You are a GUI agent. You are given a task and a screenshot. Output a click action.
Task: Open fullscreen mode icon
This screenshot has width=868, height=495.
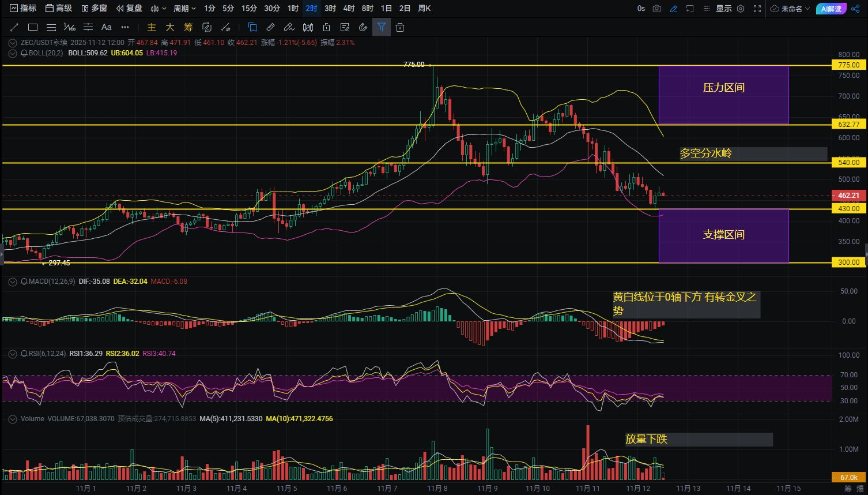coord(757,9)
